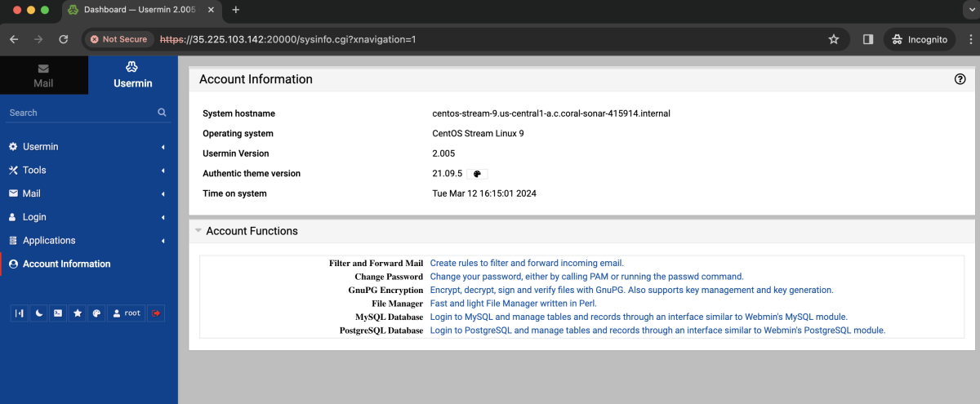This screenshot has height=404, width=980.
Task: Expand the Applications sidebar category
Action: (x=88, y=241)
